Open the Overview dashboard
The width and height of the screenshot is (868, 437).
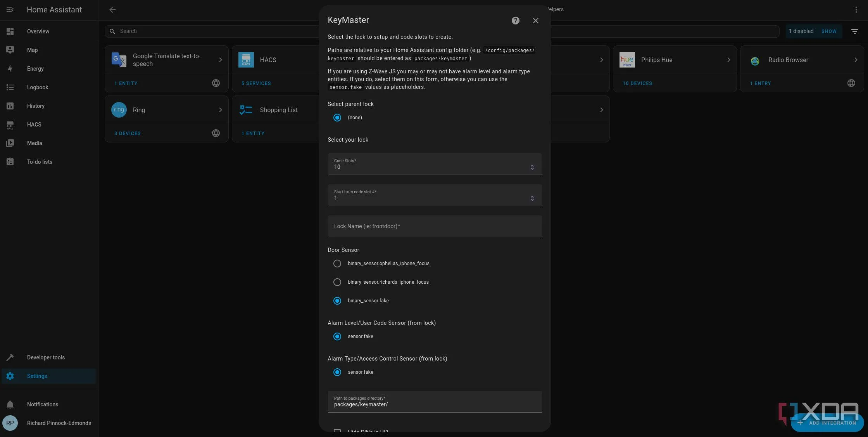(48, 31)
